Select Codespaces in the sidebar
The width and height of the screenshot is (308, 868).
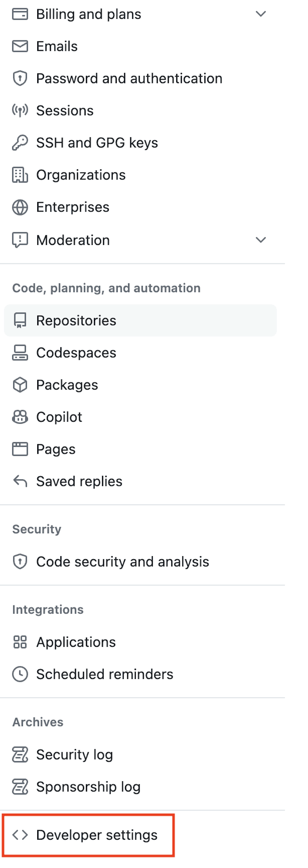(x=76, y=353)
